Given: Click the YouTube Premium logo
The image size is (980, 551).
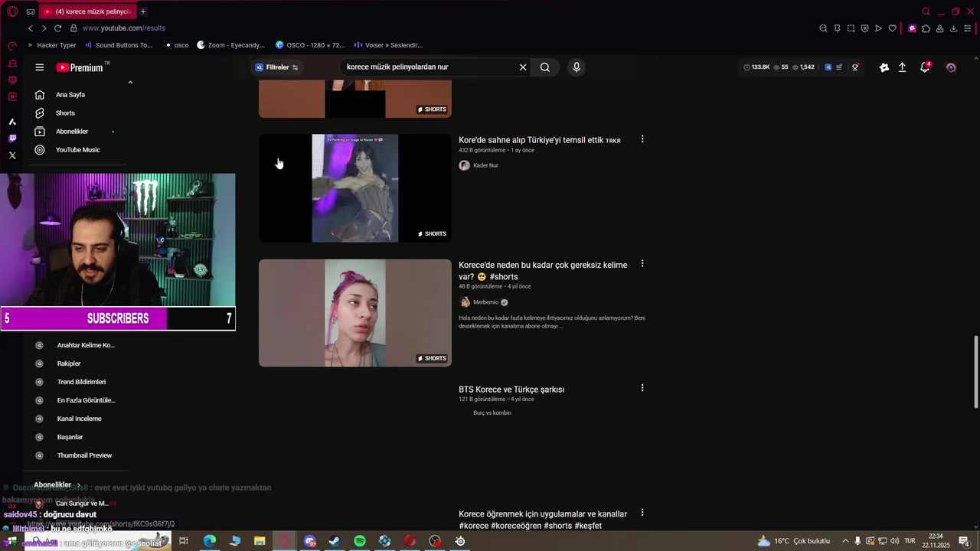Looking at the screenshot, I should pos(80,67).
